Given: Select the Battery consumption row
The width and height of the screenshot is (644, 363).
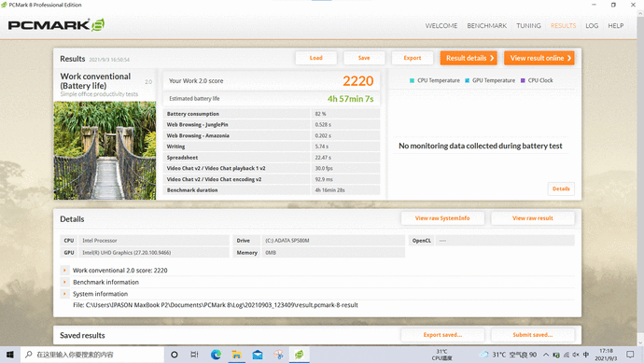Looking at the screenshot, I should coord(272,114).
